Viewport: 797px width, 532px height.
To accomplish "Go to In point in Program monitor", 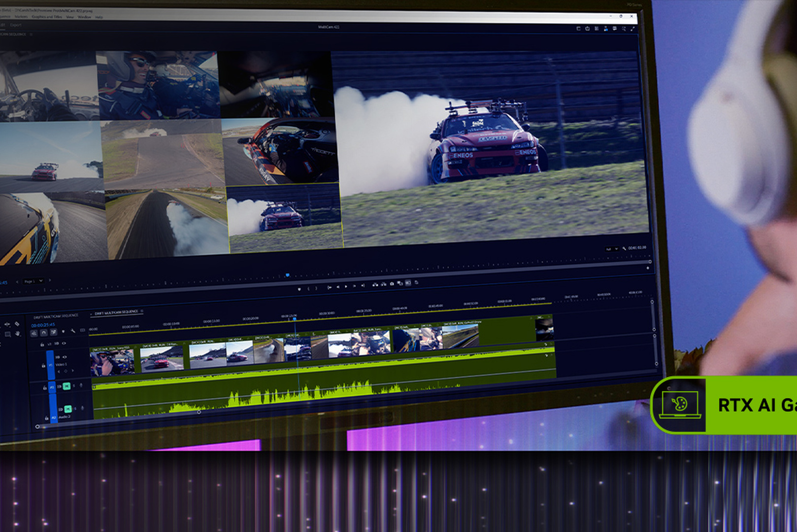I will (330, 287).
